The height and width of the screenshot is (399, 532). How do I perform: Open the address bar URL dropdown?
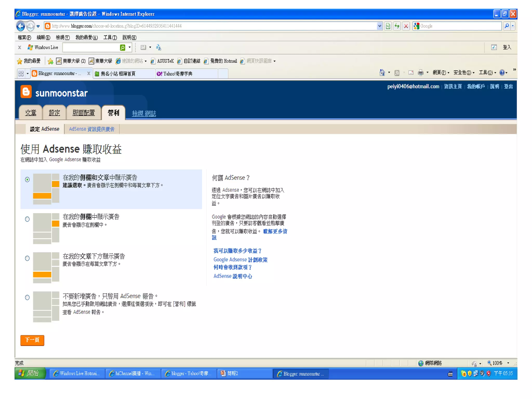pos(379,26)
